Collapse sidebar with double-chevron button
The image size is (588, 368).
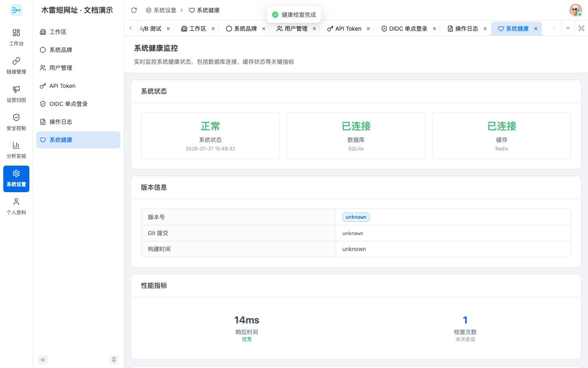(43, 360)
